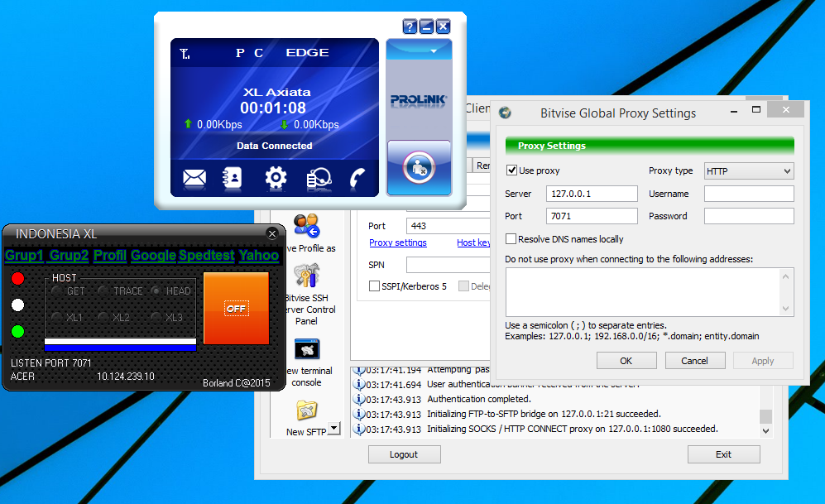This screenshot has height=504, width=825.
Task: Click the Save Profile as icon in Bitvise
Action: pyautogui.click(x=307, y=226)
